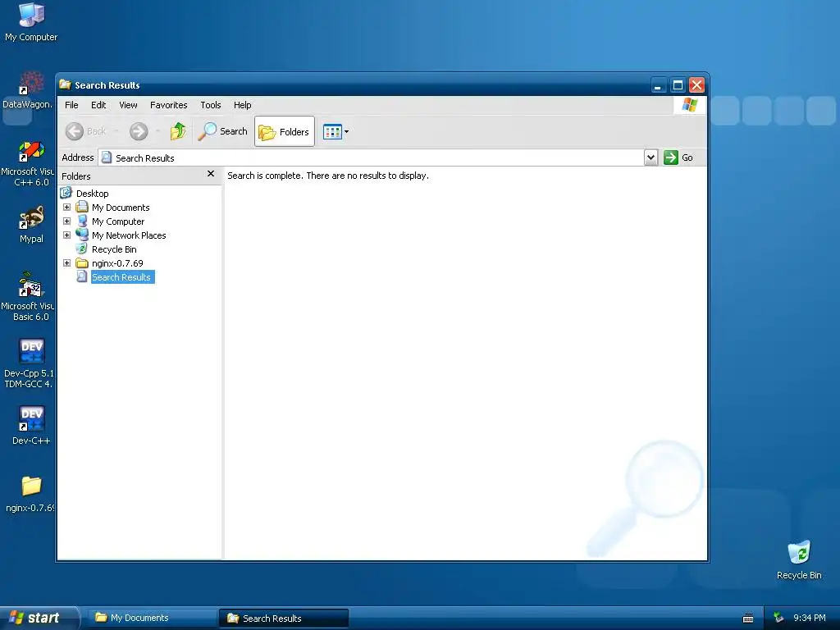Open the Favorites menu
This screenshot has width=840, height=630.
169,105
